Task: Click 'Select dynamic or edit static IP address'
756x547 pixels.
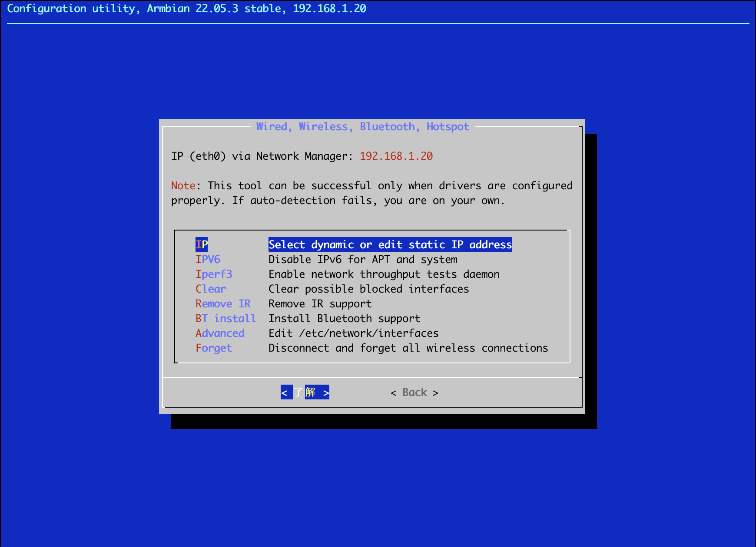Action: pos(390,244)
